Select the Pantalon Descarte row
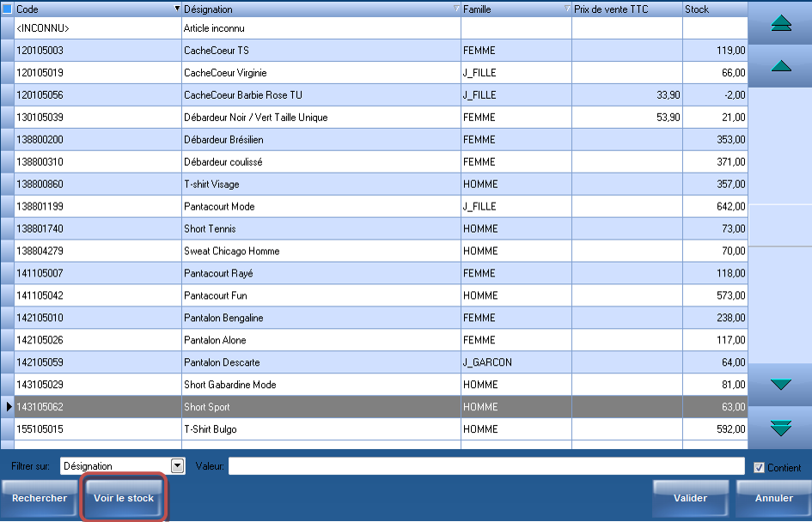 [321, 362]
